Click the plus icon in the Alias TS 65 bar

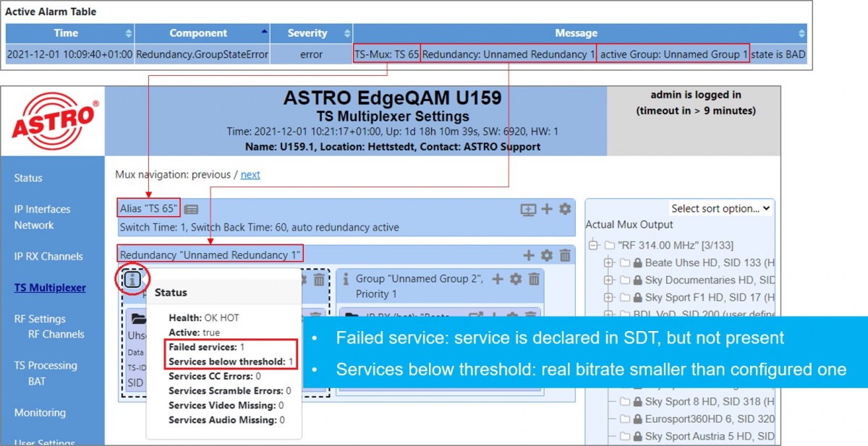548,209
